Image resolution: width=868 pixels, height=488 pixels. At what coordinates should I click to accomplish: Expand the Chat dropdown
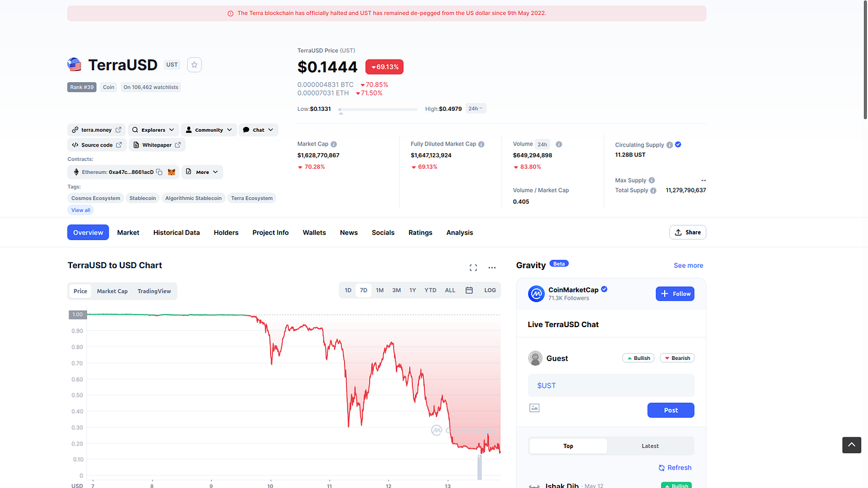click(x=258, y=130)
